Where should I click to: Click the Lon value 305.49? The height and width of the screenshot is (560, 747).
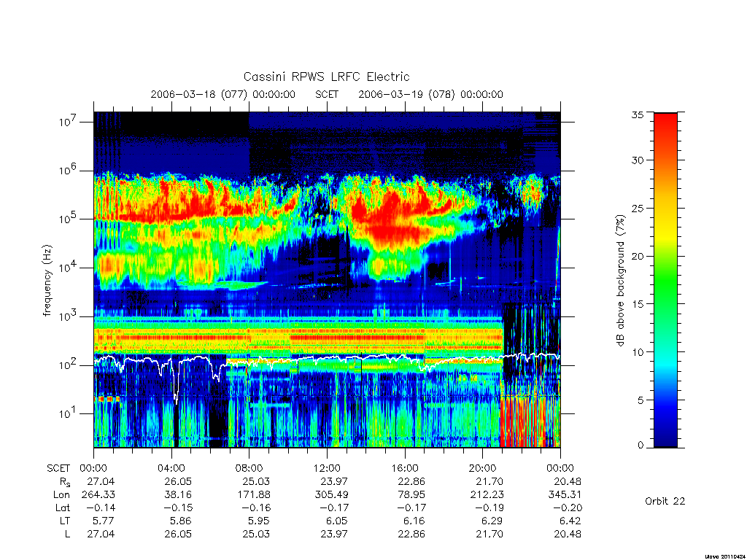coord(331,495)
